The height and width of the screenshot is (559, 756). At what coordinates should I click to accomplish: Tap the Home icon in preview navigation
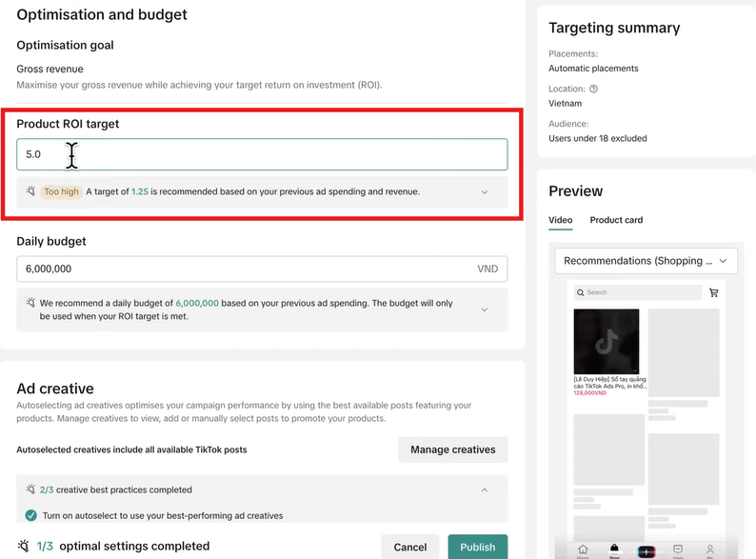(x=583, y=550)
